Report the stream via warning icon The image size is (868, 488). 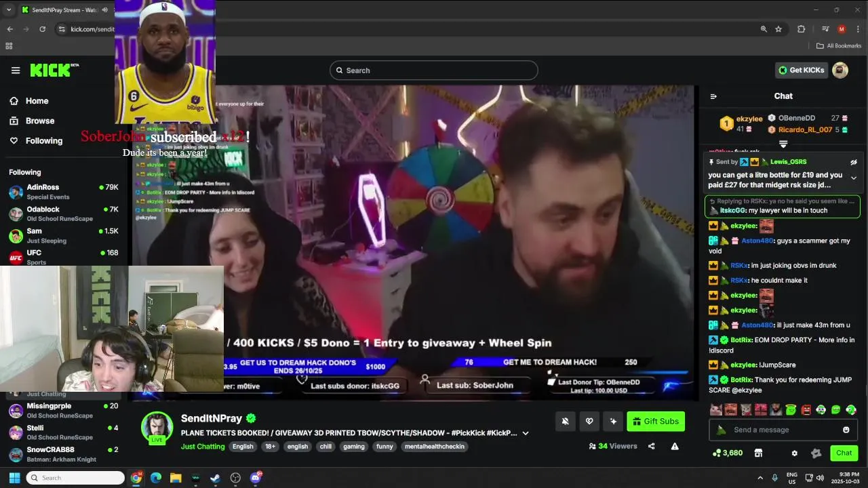point(675,446)
